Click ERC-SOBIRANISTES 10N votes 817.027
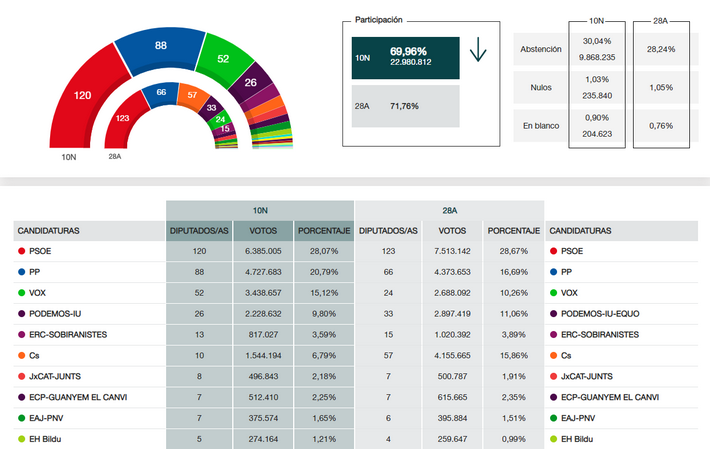The width and height of the screenshot is (710, 449). pyautogui.click(x=263, y=334)
